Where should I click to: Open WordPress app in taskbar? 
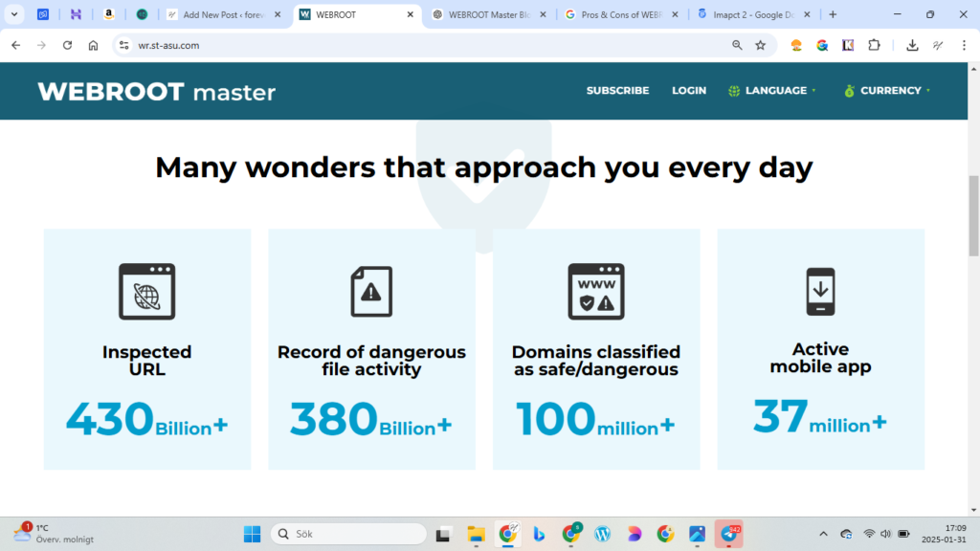pyautogui.click(x=603, y=534)
